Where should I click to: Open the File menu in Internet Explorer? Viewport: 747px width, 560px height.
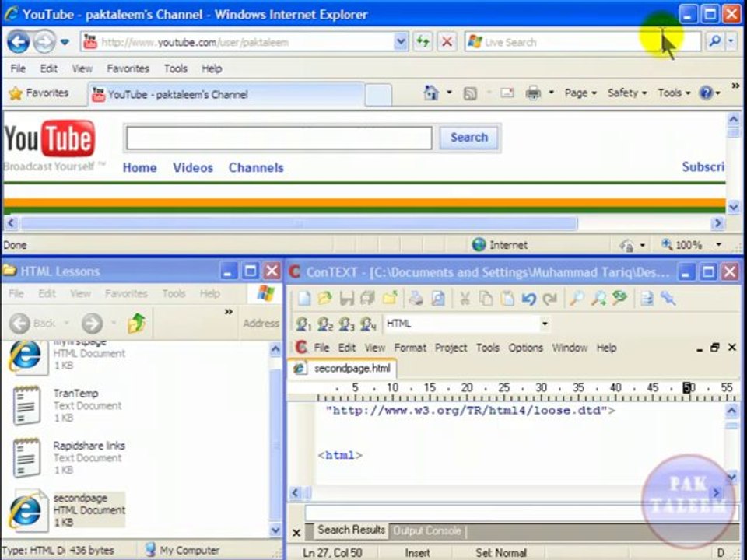pos(18,68)
